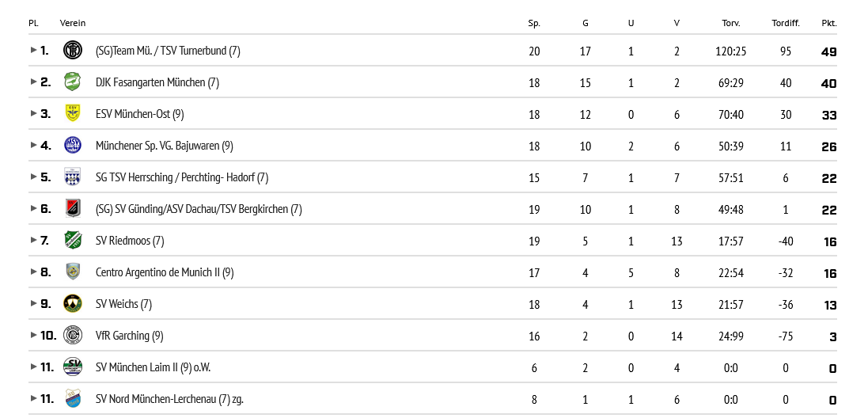Open the SV Nord München-Lerchenau (7) zg. link
The width and height of the screenshot is (868, 418).
click(x=169, y=399)
